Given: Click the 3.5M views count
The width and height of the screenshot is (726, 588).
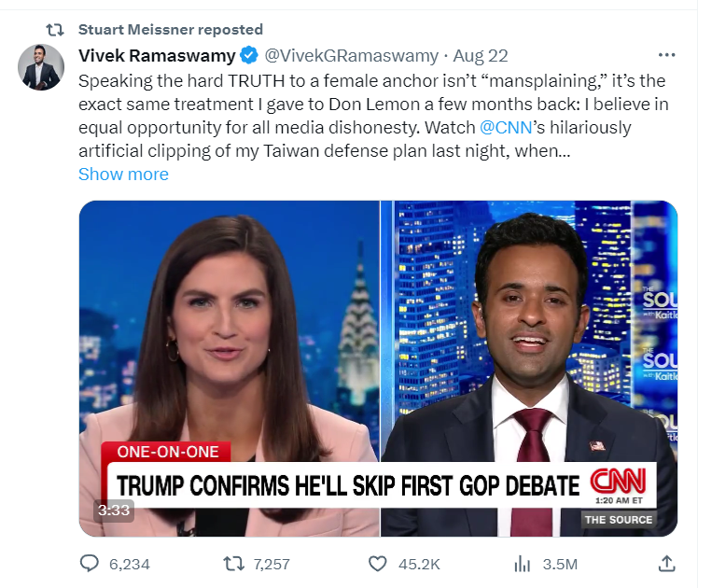Looking at the screenshot, I should [560, 564].
